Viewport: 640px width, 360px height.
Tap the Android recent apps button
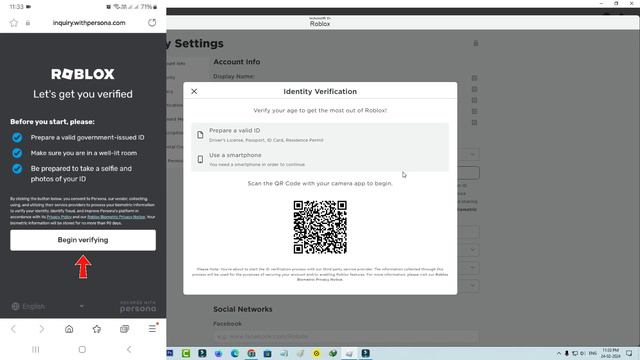pyautogui.click(x=36, y=349)
